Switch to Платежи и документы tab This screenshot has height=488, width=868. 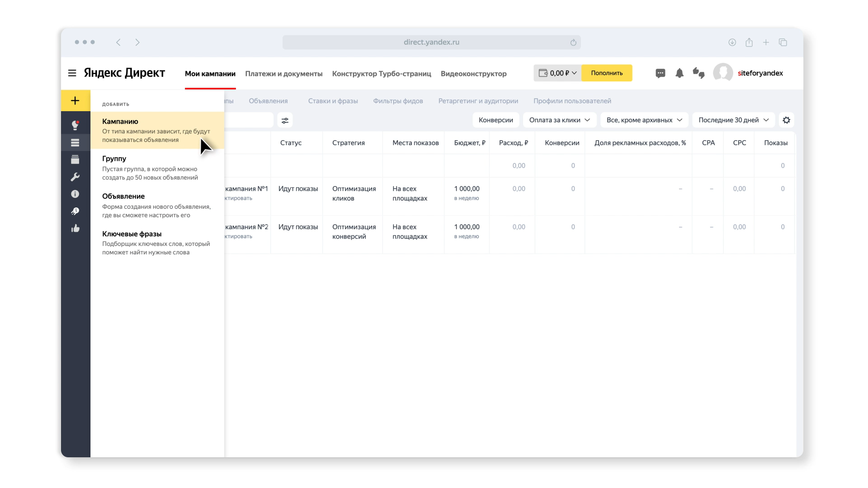coord(283,74)
